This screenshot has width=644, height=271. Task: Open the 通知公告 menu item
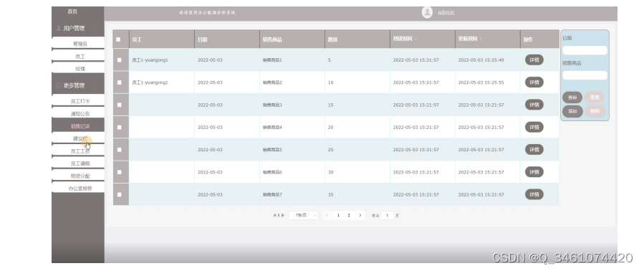coord(78,113)
